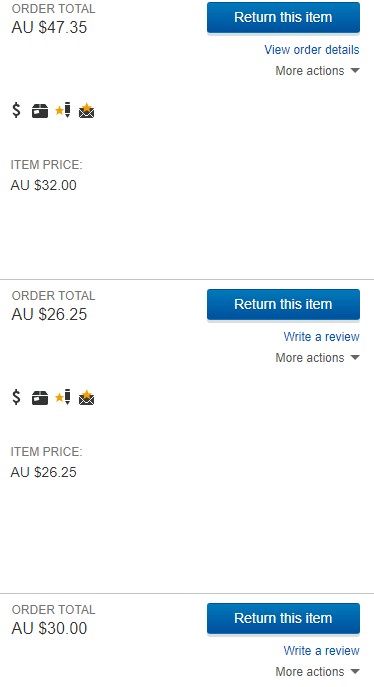The image size is (374, 687).
Task: Open View order details link
Action: pos(311,50)
